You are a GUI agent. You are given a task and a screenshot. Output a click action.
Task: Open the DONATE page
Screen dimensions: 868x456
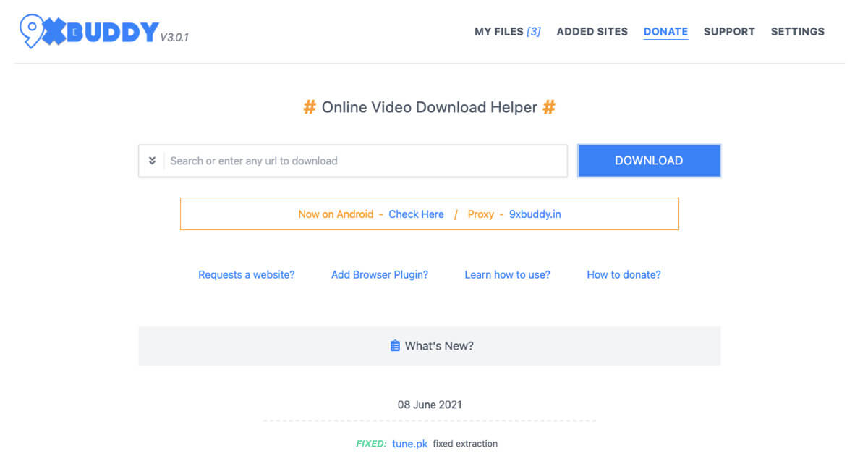[x=665, y=32]
